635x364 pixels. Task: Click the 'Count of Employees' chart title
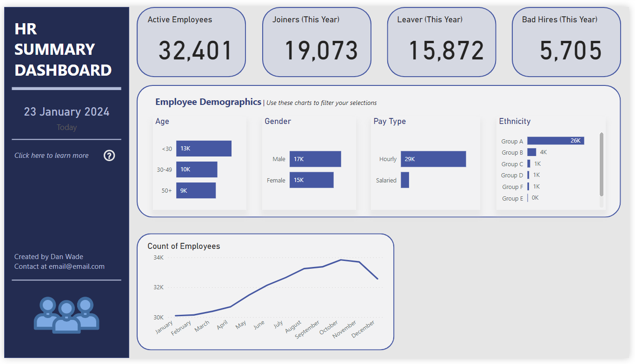tap(184, 247)
